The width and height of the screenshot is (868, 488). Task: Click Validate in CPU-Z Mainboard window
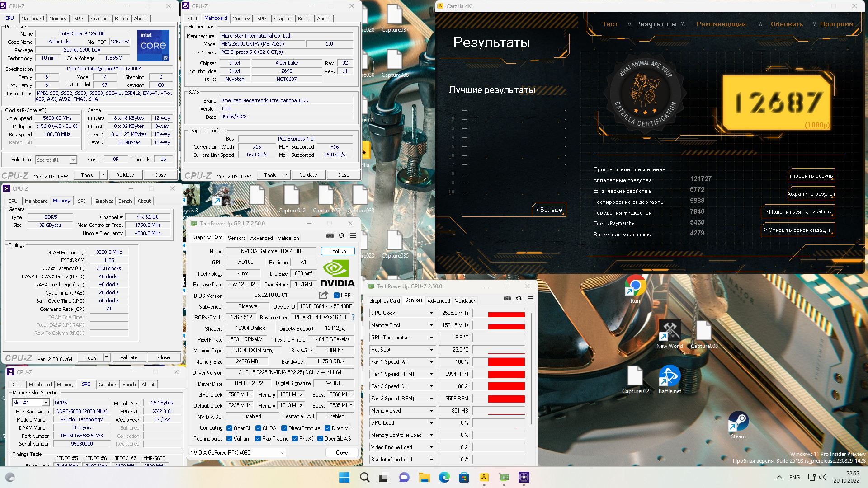click(x=308, y=175)
